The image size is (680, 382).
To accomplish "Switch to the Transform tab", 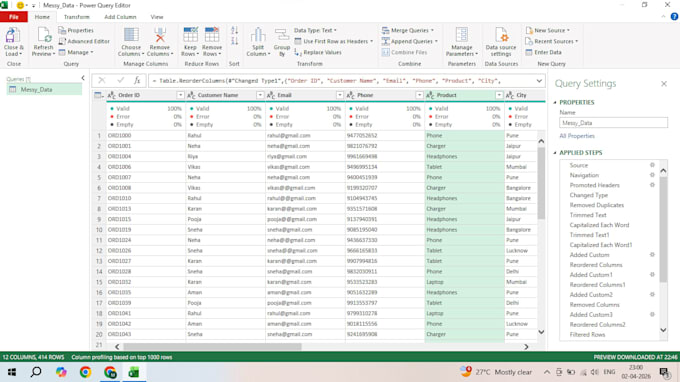I will point(76,17).
